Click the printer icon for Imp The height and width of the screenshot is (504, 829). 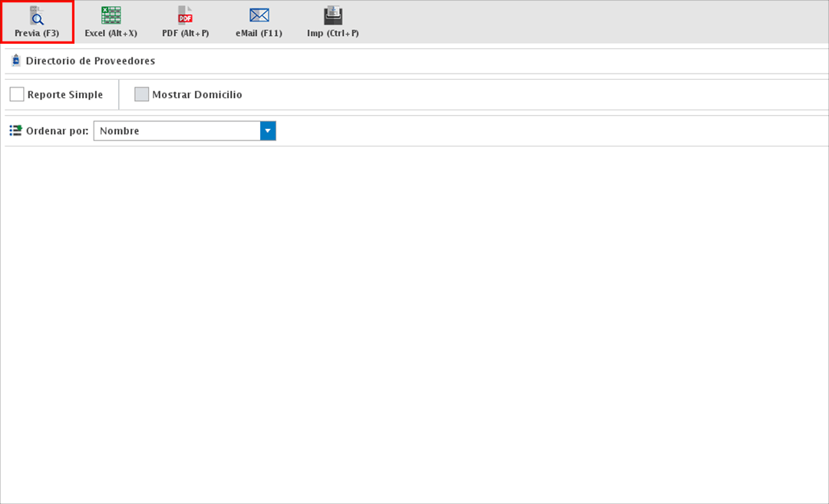click(332, 15)
